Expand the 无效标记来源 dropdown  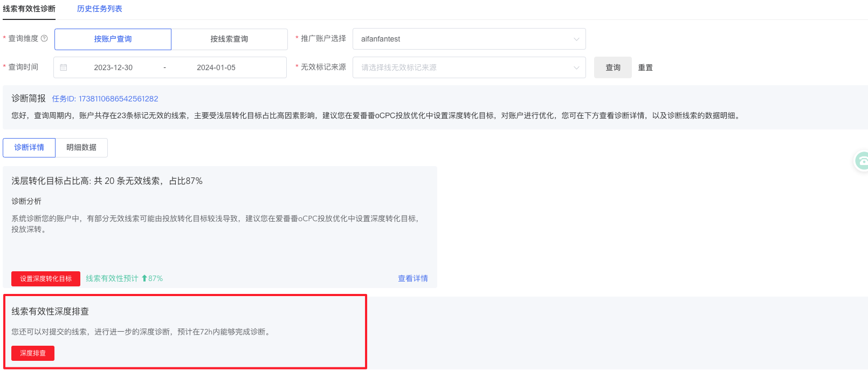469,67
